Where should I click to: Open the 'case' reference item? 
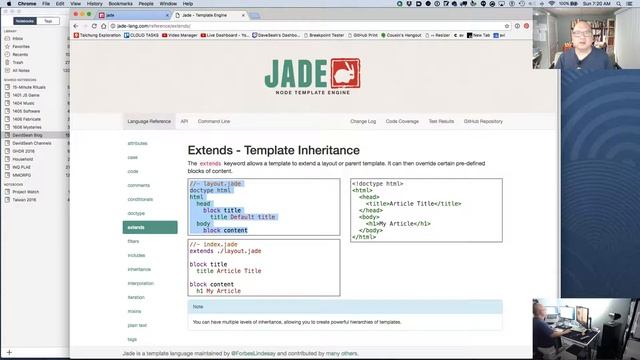coord(132,158)
